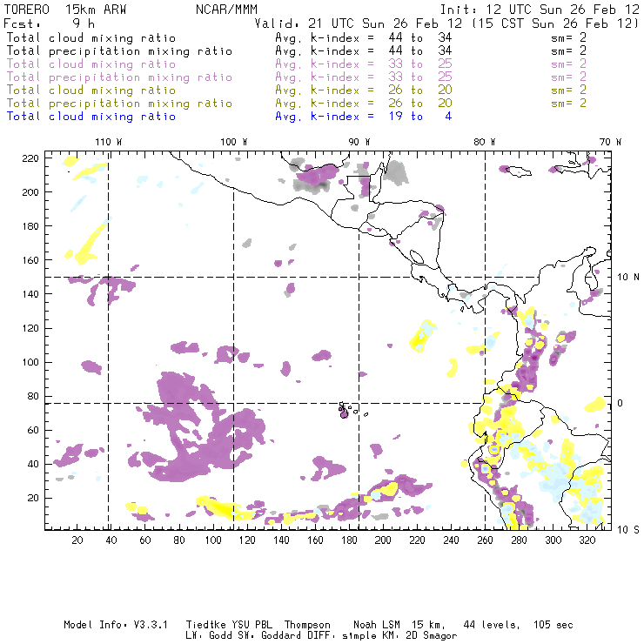Image resolution: width=644 pixels, height=644 pixels.
Task: Click the "TORERO 15km ARW" title text
Action: pyautogui.click(x=65, y=10)
